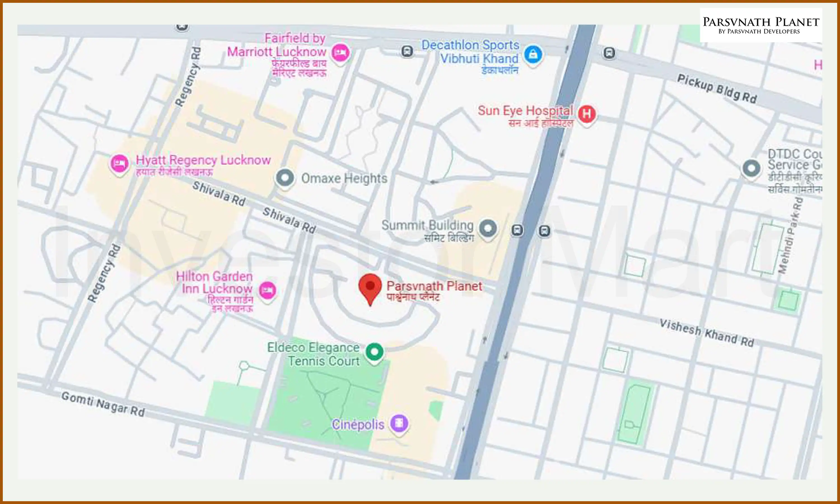Click the red Parsvnath Planet location pin
This screenshot has height=504, width=840.
click(x=370, y=289)
